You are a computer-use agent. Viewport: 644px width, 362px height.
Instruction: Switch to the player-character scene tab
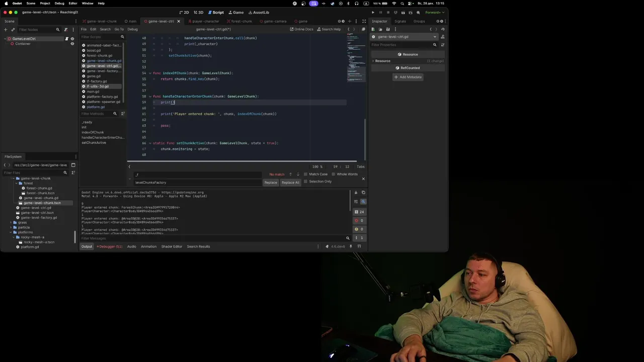(203, 21)
